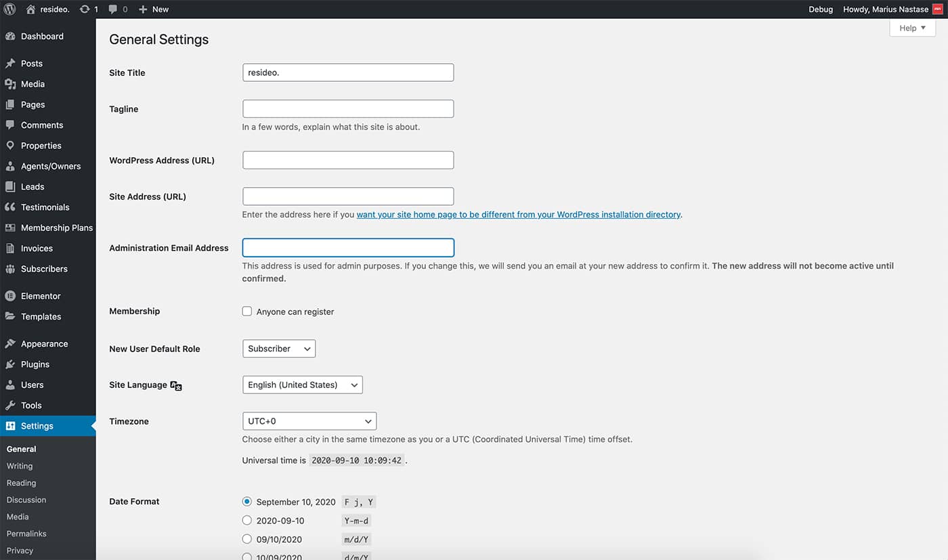The height and width of the screenshot is (560, 948).
Task: Expand the Help tab button
Action: (x=912, y=28)
